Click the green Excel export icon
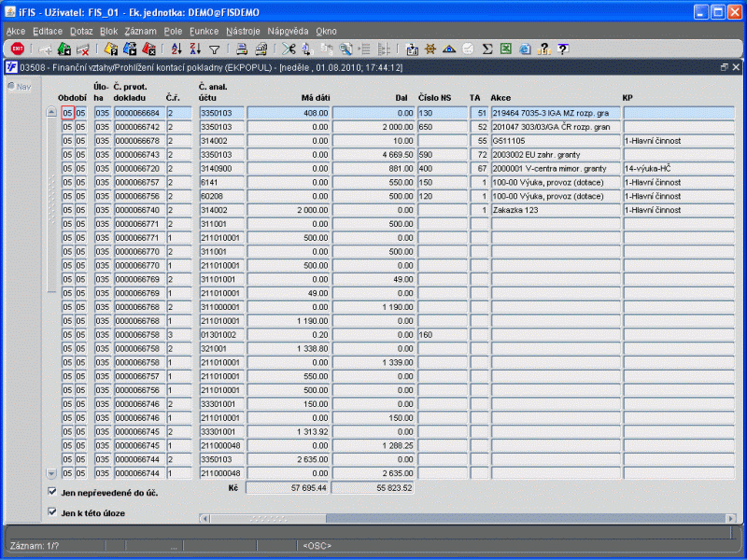Viewport: 747px width, 560px height. pyautogui.click(x=505, y=49)
